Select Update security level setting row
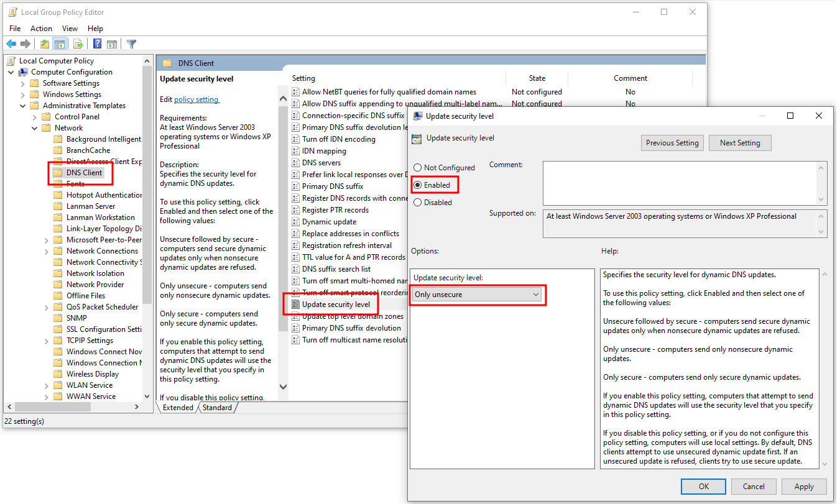This screenshot has width=840, height=504. [336, 305]
